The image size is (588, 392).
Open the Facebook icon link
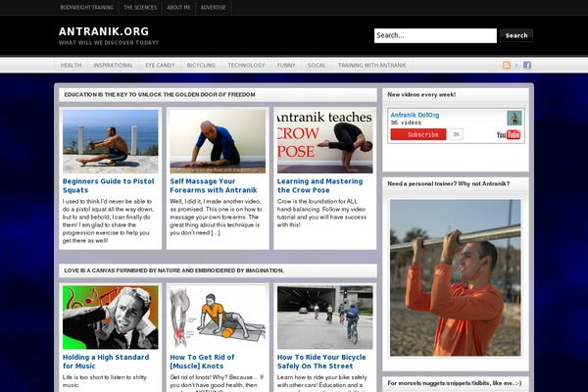coord(527,65)
